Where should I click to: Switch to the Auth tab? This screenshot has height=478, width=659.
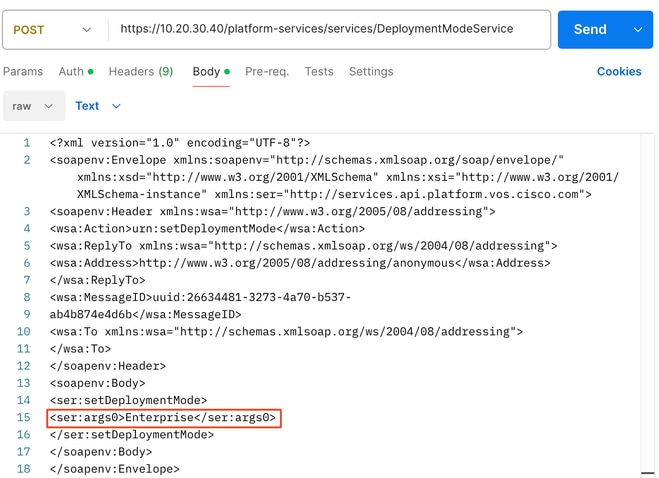[76, 72]
